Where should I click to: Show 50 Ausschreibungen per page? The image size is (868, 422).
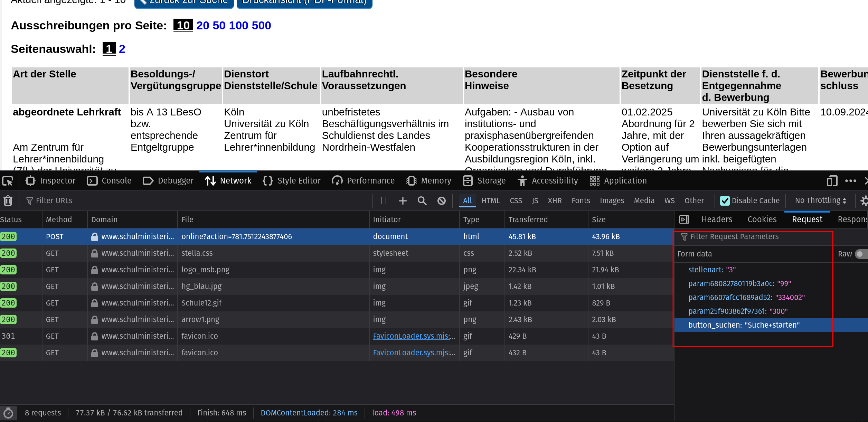click(219, 26)
